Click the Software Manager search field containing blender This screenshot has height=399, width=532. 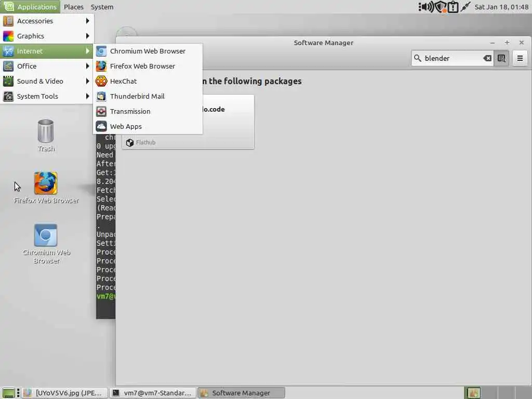point(453,58)
